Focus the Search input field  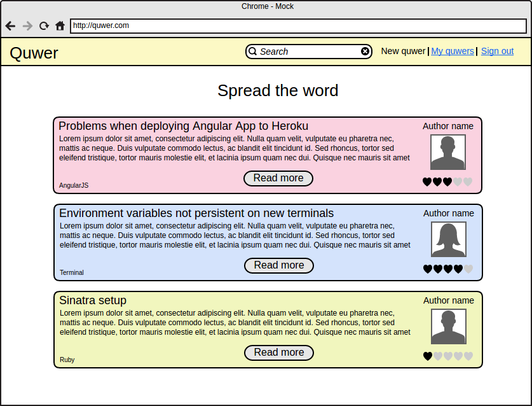[x=309, y=52]
